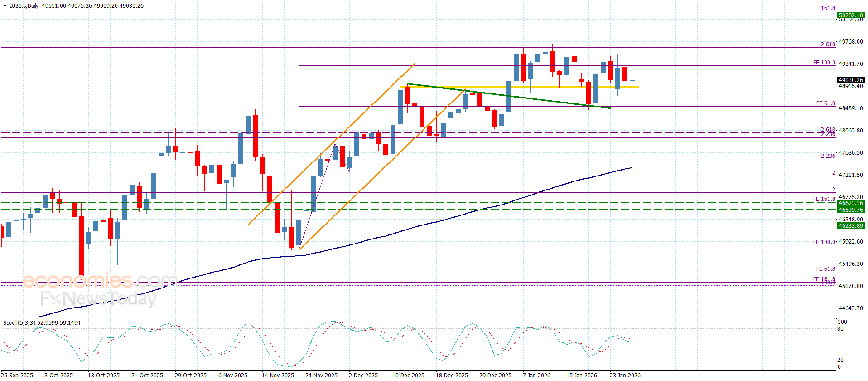
Task: Select the FE 100.0 label near 45922.60
Action: (824, 242)
